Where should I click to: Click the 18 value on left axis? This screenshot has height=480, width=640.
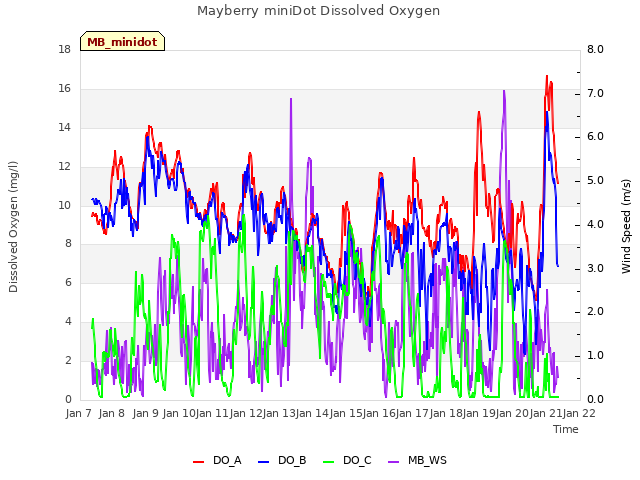click(64, 50)
